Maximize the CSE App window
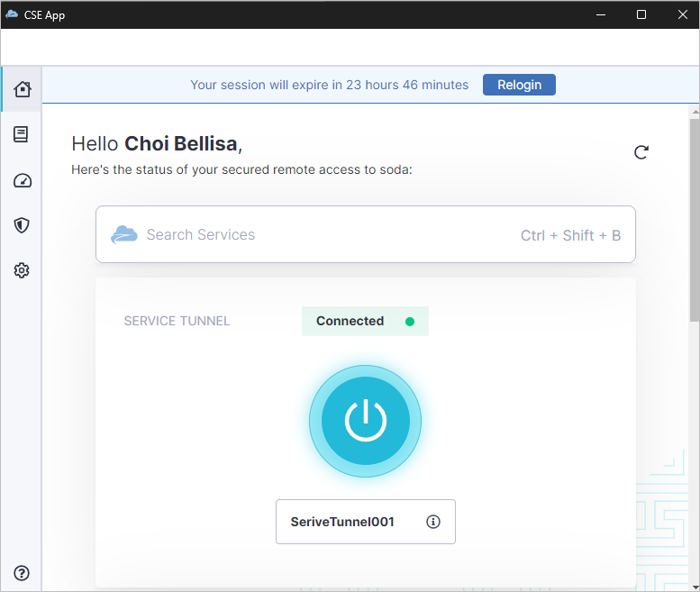Viewport: 700px width, 592px height. pos(641,14)
